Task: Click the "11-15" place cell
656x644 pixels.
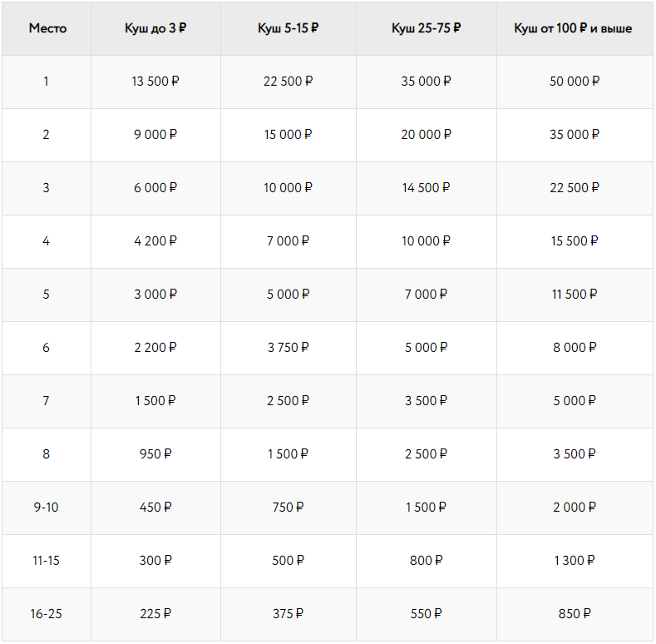Action: tap(47, 561)
